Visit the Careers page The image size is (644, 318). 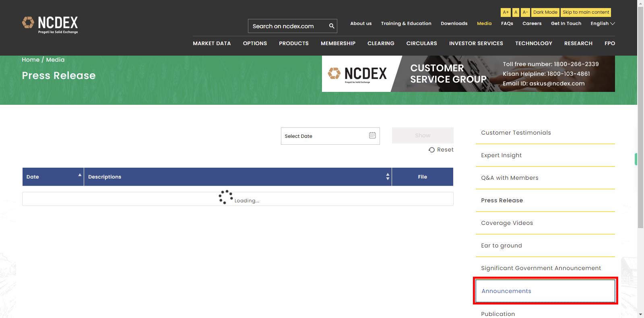[532, 23]
